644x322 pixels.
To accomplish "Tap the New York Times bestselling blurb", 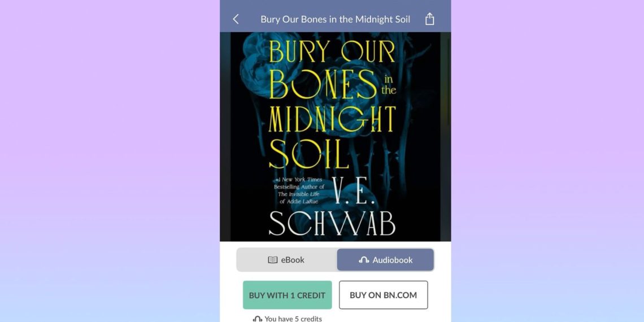I will [x=299, y=190].
